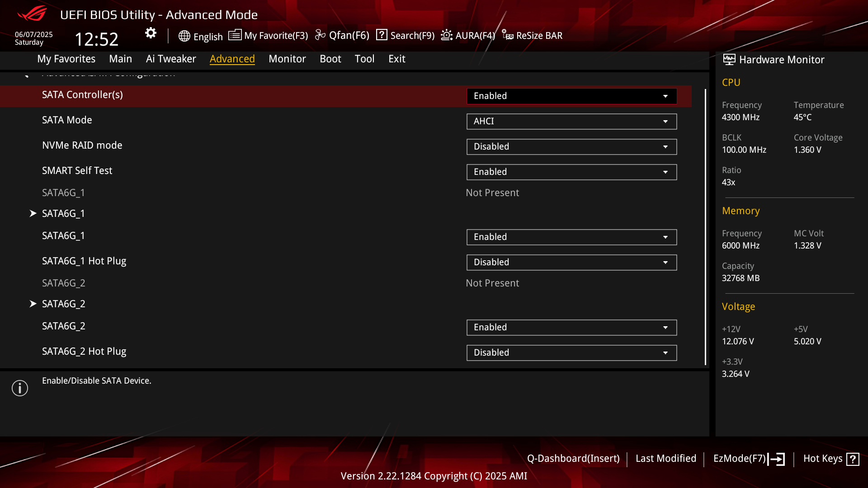Switch to the Boot tab

(x=330, y=59)
